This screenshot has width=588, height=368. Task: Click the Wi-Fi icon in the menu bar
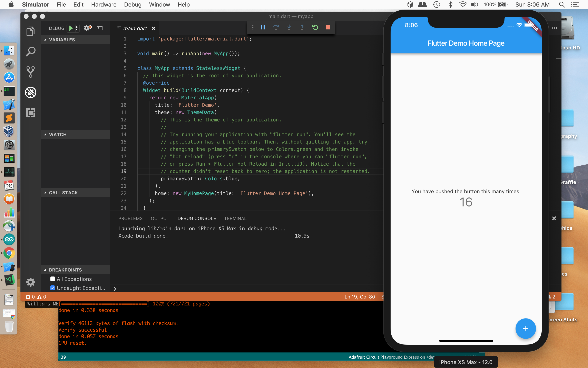pyautogui.click(x=462, y=4)
